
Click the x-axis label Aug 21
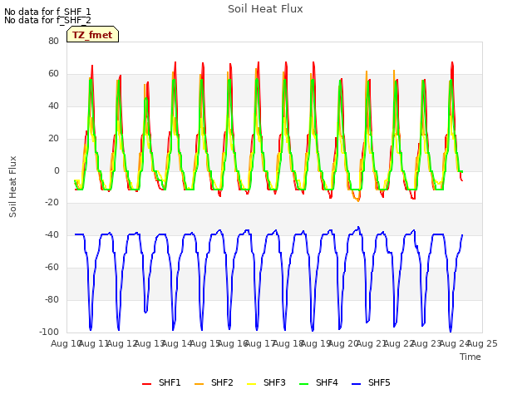click(372, 343)
